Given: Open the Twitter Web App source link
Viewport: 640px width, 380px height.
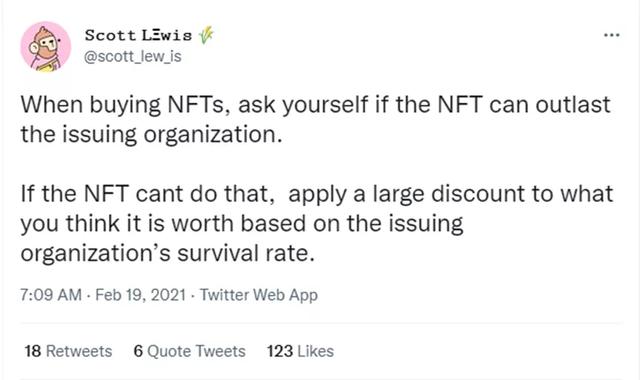Looking at the screenshot, I should tap(258, 295).
